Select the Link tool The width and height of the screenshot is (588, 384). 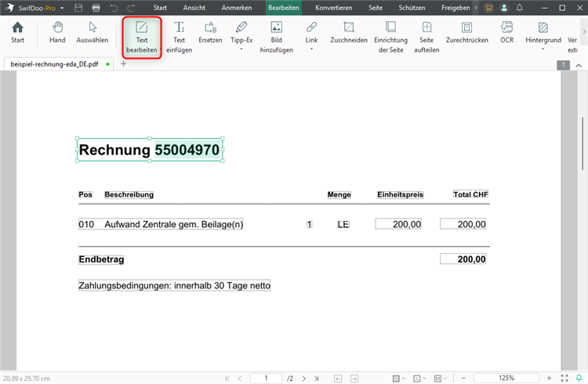(311, 32)
